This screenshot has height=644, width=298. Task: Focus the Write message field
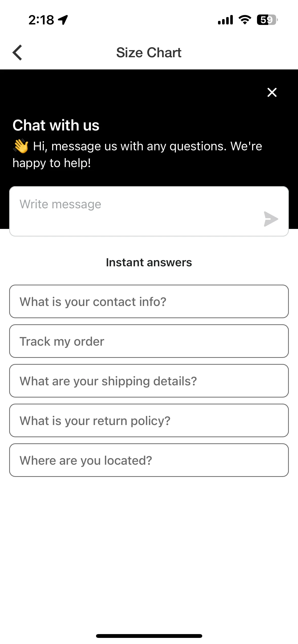click(x=149, y=211)
